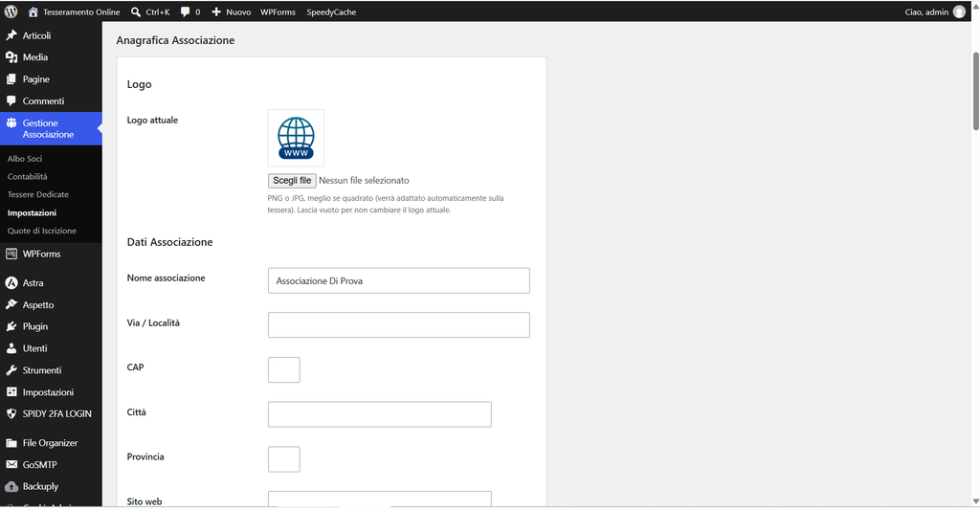Click the current logo globe thumbnail
This screenshot has width=980, height=510.
pyautogui.click(x=296, y=138)
